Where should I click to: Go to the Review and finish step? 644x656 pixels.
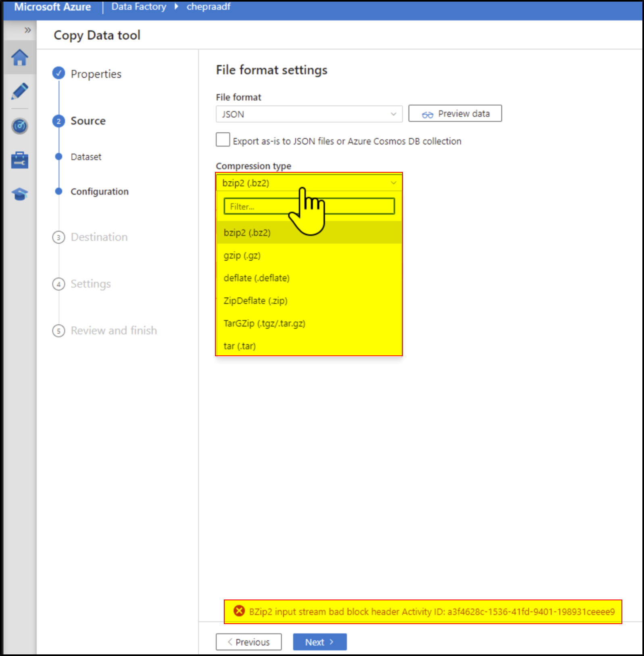pos(114,330)
